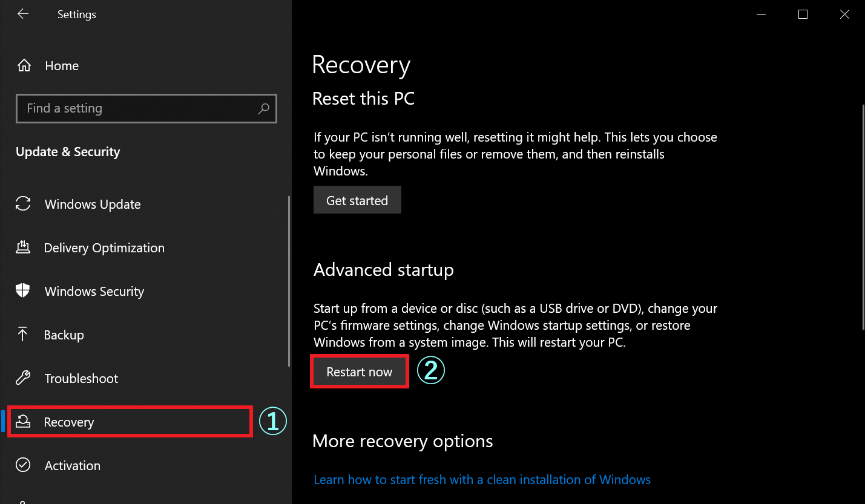Select the Windows Update sidebar entry
The width and height of the screenshot is (865, 504).
coord(92,204)
